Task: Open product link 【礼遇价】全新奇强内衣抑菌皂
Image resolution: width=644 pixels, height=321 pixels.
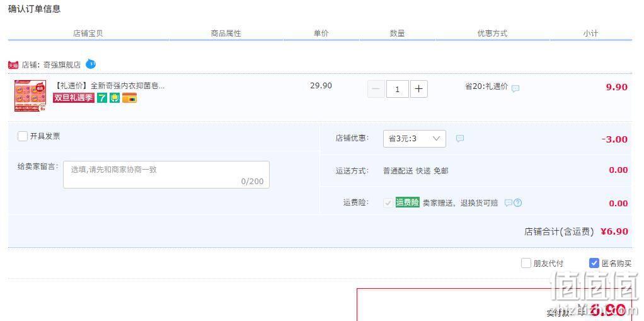Action: (x=109, y=86)
